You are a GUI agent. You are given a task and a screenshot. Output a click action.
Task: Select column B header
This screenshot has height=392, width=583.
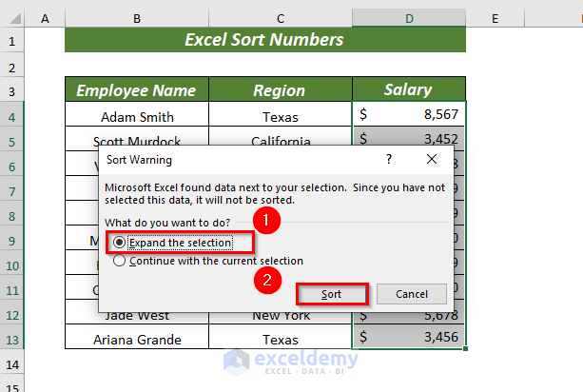click(137, 18)
